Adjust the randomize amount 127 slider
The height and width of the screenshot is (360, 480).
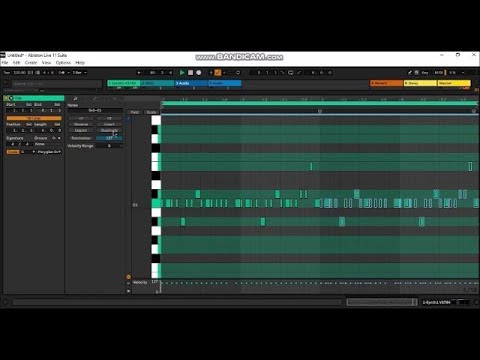click(x=109, y=138)
